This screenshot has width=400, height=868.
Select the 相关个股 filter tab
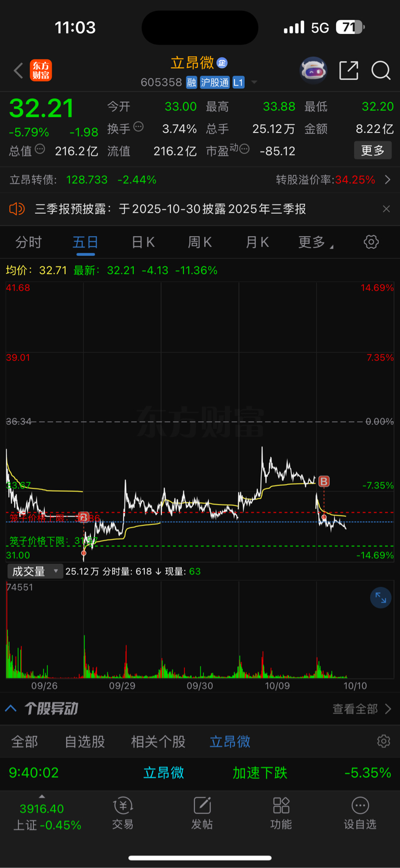pos(158,742)
